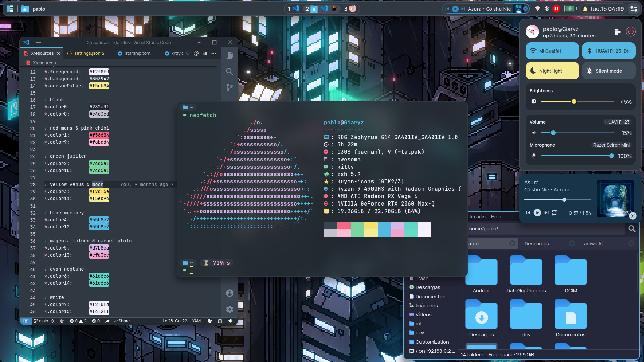Image resolution: width=644 pixels, height=362 pixels.
Task: Select the HUAVI FH23 audio output device
Action: [x=617, y=122]
